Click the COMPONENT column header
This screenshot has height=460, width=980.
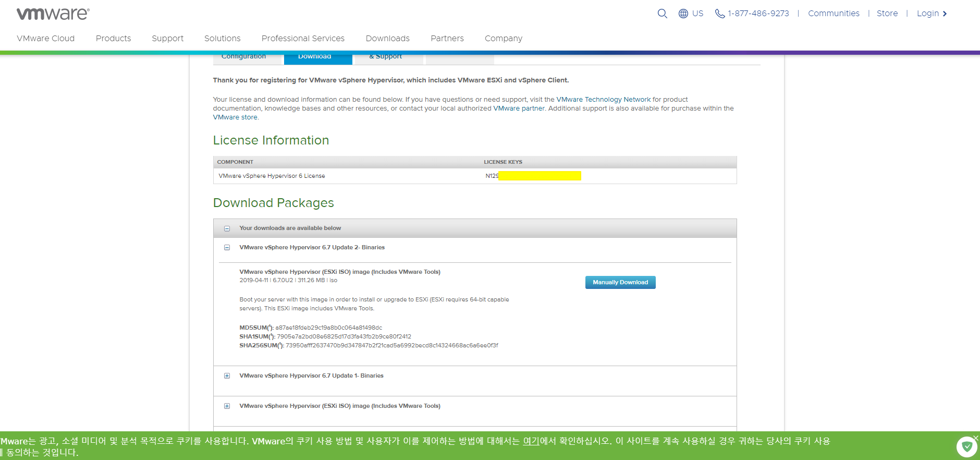click(x=235, y=162)
